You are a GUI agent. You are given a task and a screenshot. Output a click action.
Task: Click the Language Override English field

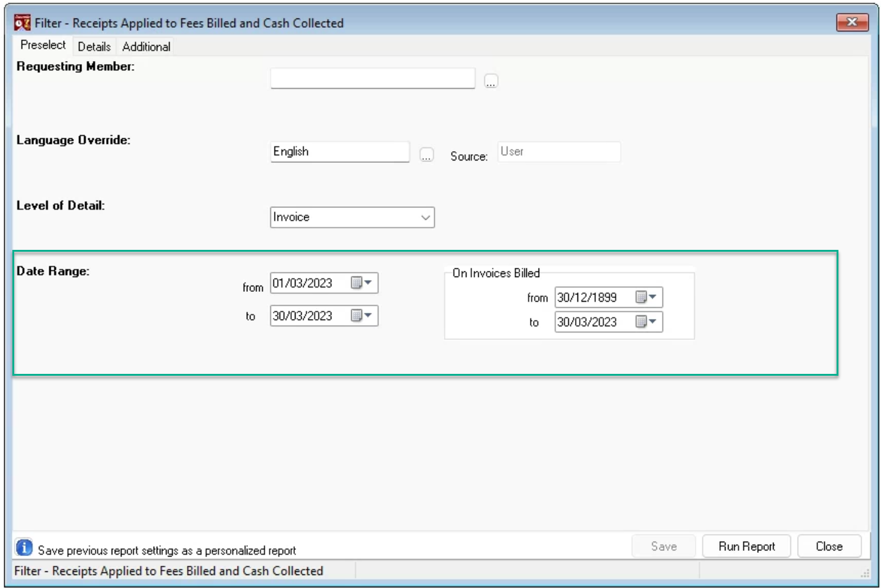pos(340,152)
